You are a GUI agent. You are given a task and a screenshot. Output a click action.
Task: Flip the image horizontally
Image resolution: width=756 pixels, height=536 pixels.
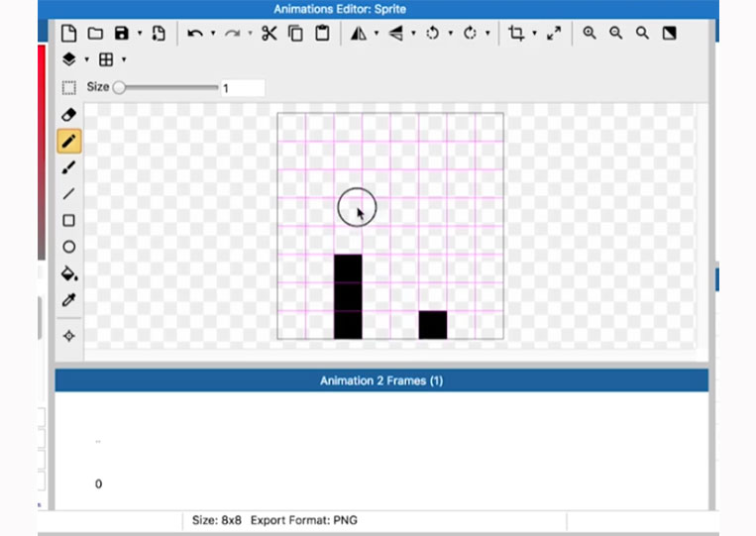(x=359, y=34)
